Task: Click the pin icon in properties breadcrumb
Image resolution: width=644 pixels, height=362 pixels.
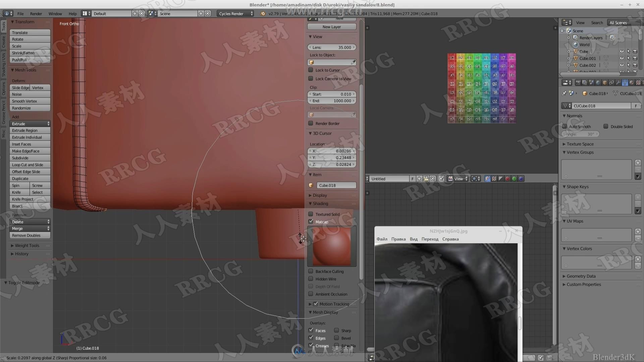Action: (565, 94)
